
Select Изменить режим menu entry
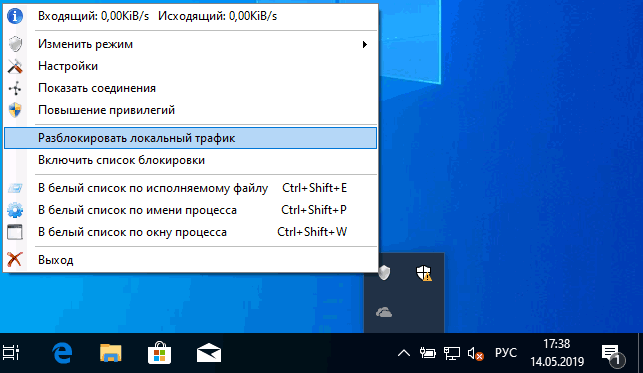coord(190,44)
